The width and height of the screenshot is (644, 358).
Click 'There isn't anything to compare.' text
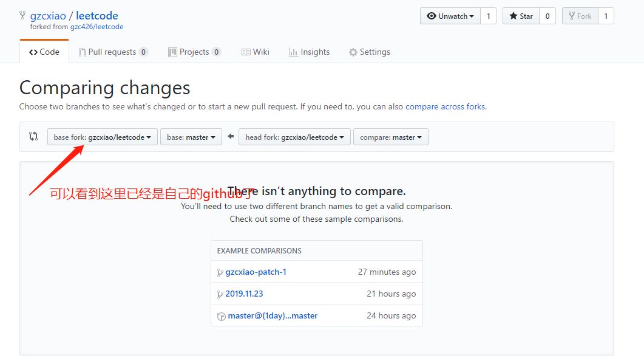coord(317,191)
